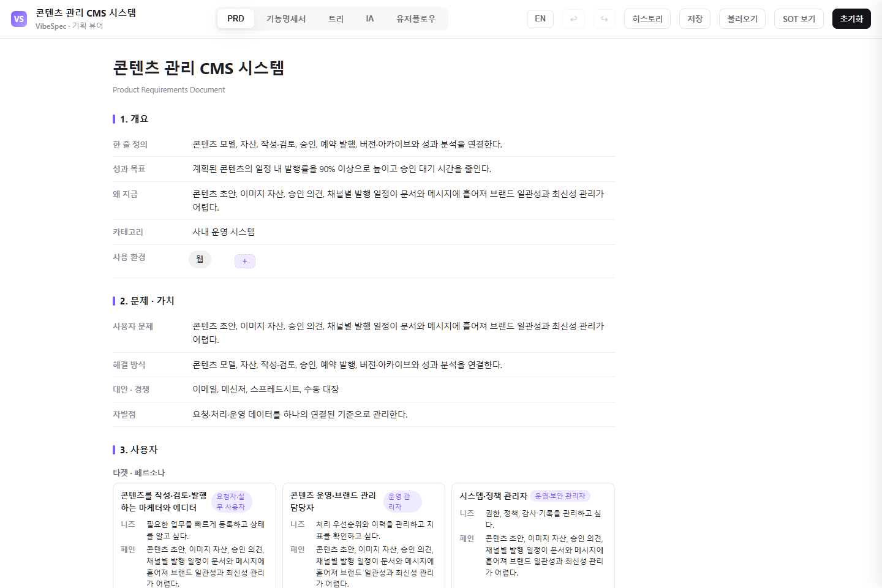
Task: Edit the 한 줄 정의 value text
Action: [x=347, y=145]
